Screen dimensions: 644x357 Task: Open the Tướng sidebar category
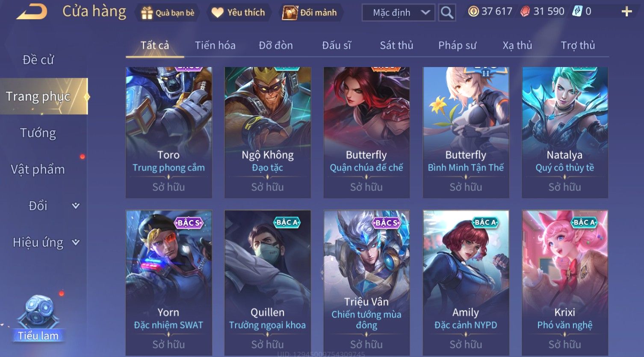[x=38, y=133]
